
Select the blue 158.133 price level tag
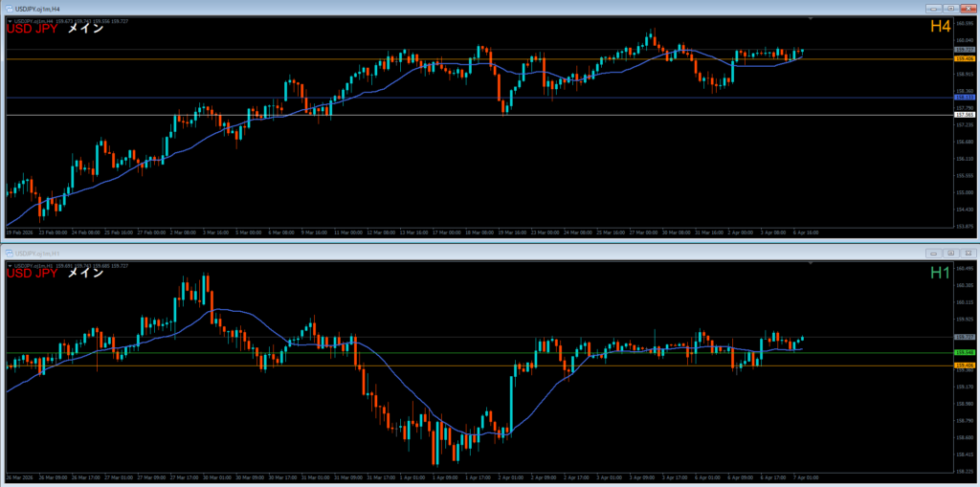coord(964,98)
